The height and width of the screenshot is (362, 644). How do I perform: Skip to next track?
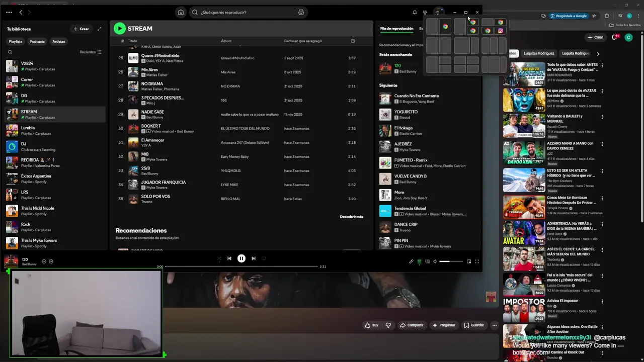pos(254,258)
